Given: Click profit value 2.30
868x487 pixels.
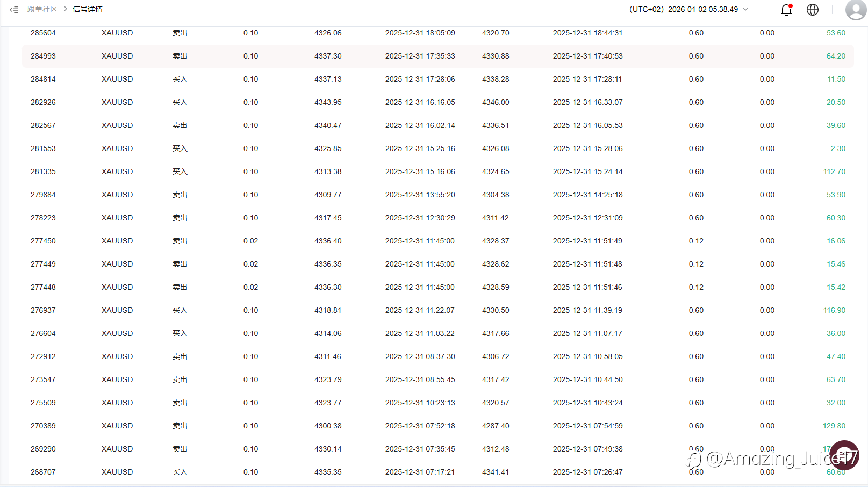Looking at the screenshot, I should [838, 148].
